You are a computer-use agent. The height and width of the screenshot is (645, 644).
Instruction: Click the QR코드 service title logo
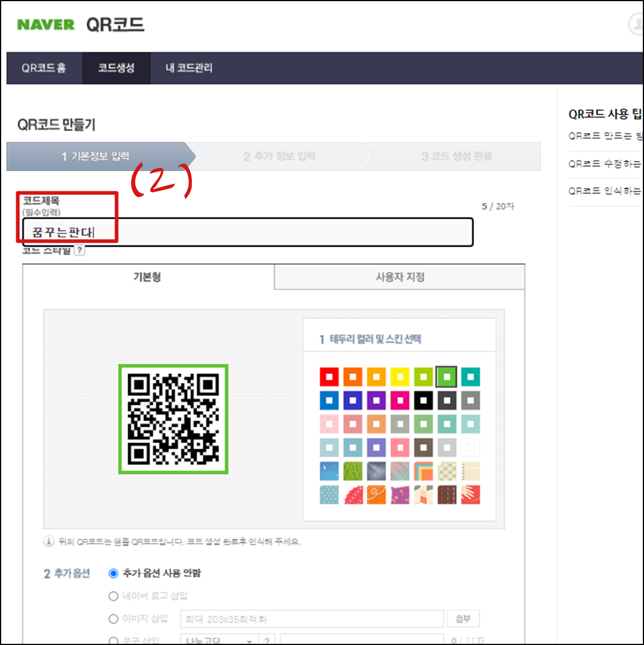(x=115, y=25)
